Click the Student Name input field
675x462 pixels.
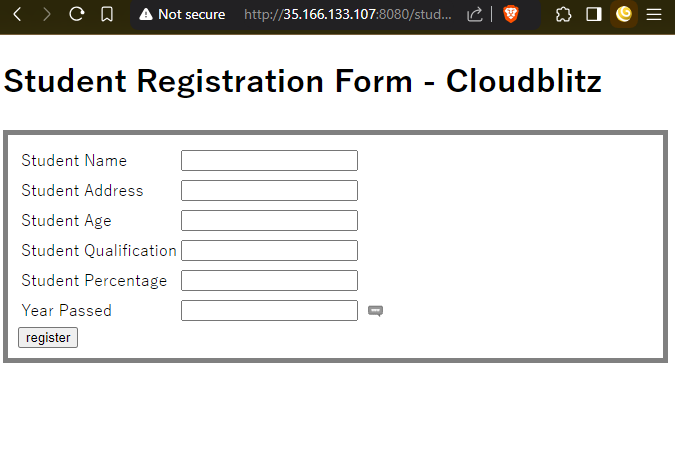[x=269, y=161]
